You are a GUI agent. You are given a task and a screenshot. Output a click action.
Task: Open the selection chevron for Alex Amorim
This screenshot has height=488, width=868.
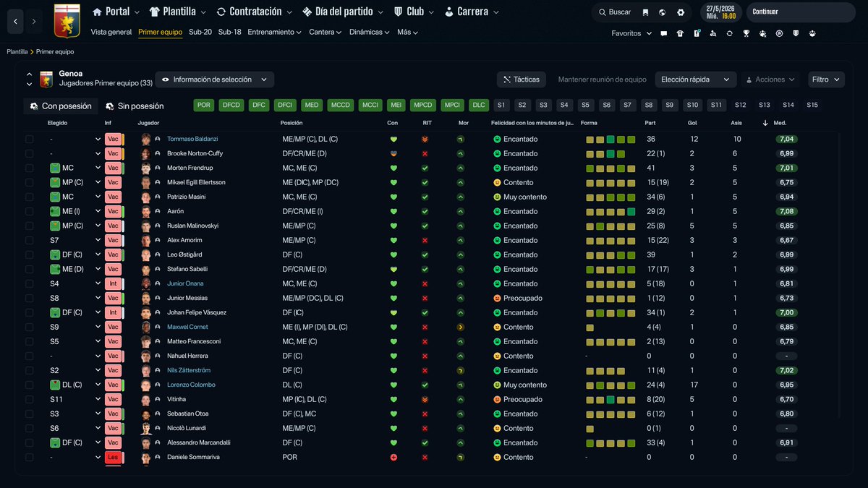(x=98, y=240)
